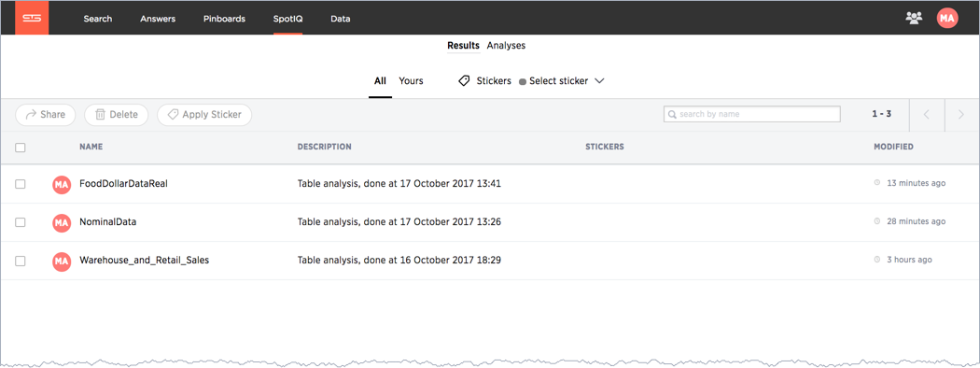The image size is (980, 368).
Task: Switch to the Analyses tab
Action: (x=506, y=45)
